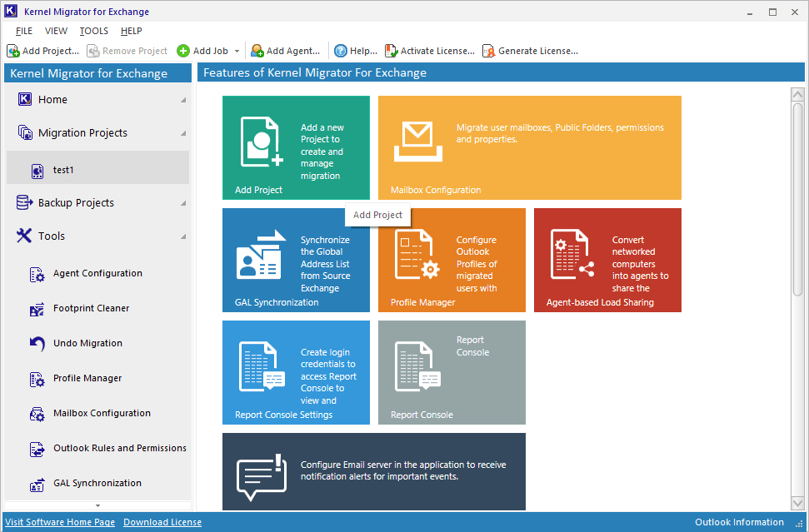Click Outlook Information in the status bar
The height and width of the screenshot is (532, 809).
[x=739, y=522]
